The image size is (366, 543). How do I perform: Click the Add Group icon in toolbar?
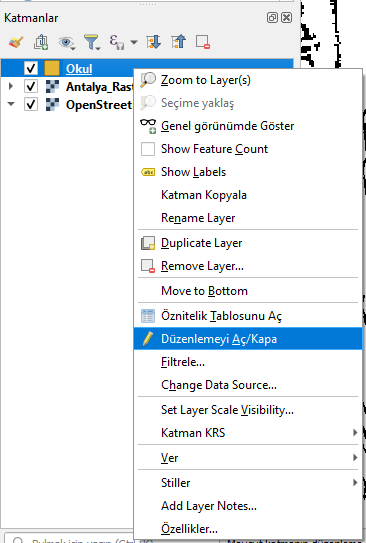41,42
